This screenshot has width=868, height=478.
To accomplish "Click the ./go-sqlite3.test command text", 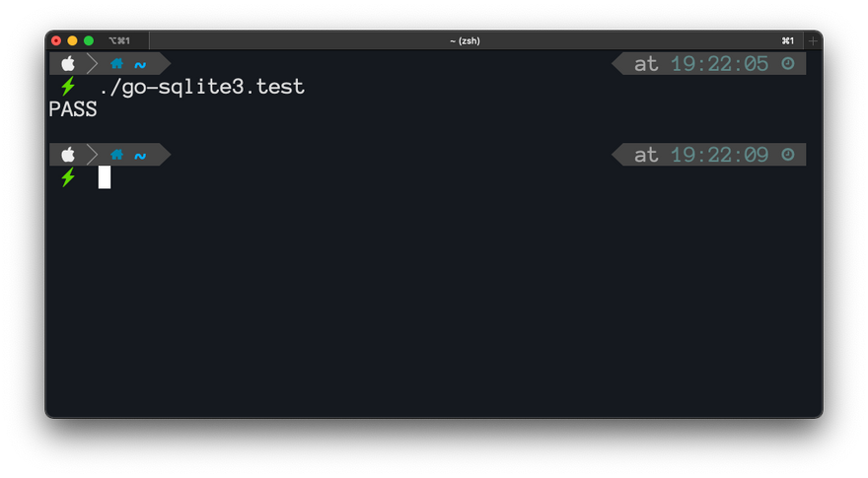I will 202,87.
